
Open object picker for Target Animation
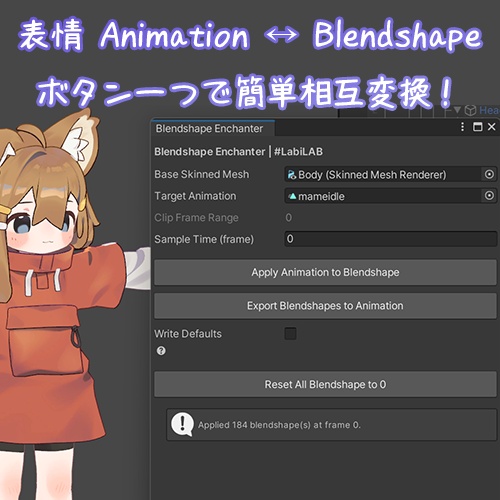(x=489, y=196)
